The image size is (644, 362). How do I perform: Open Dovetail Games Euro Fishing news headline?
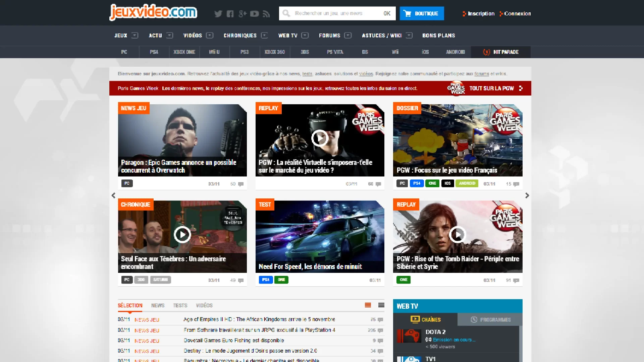pyautogui.click(x=234, y=341)
